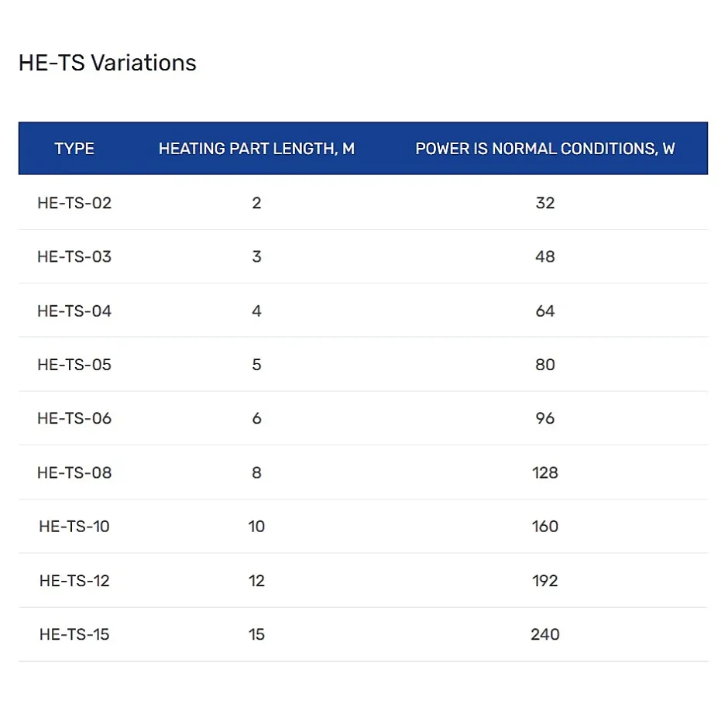This screenshot has width=728, height=728.
Task: Click the Power Is Normal Conditions header
Action: tap(544, 149)
